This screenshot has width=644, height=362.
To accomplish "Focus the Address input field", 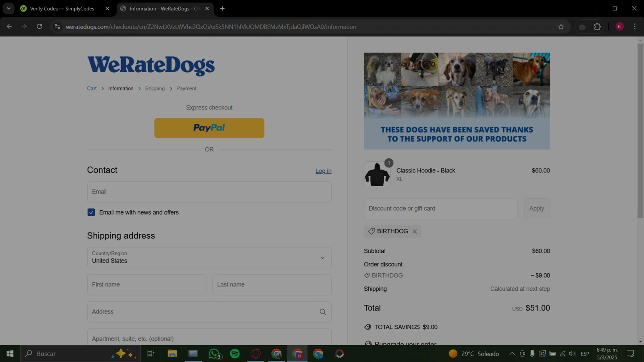I will [209, 312].
